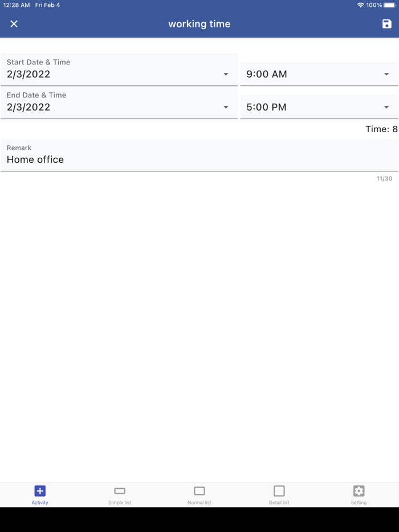Expand the end date dropdown arrow
This screenshot has width=399, height=532.
pos(226,108)
